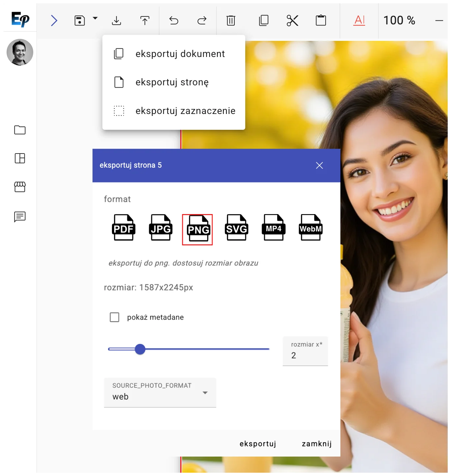Click the rozmiar x input field

click(305, 355)
